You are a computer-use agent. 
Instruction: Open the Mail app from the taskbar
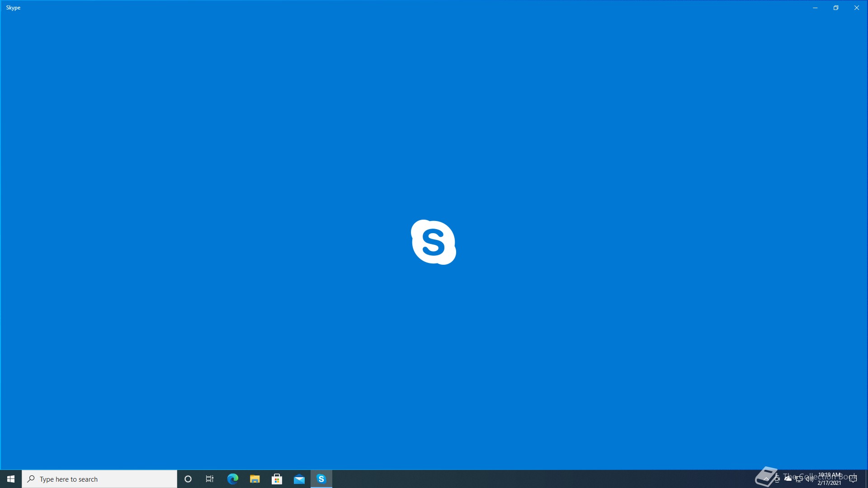coord(299,479)
